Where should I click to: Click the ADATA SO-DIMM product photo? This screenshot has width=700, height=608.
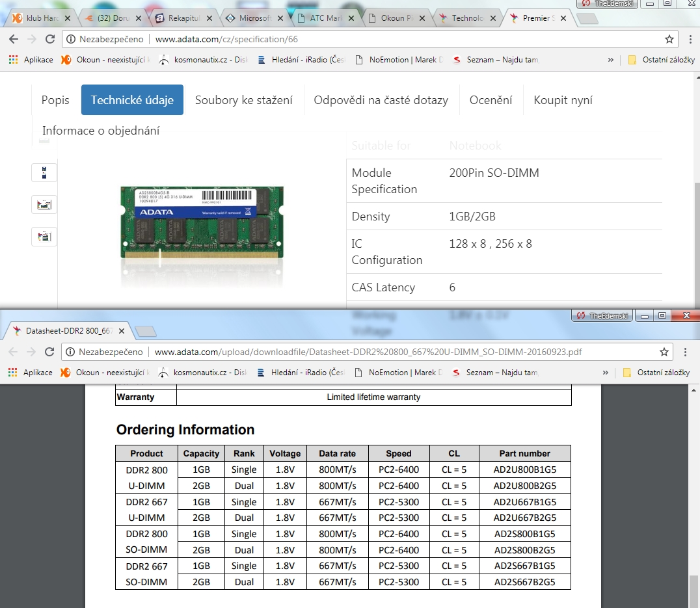coord(202,223)
